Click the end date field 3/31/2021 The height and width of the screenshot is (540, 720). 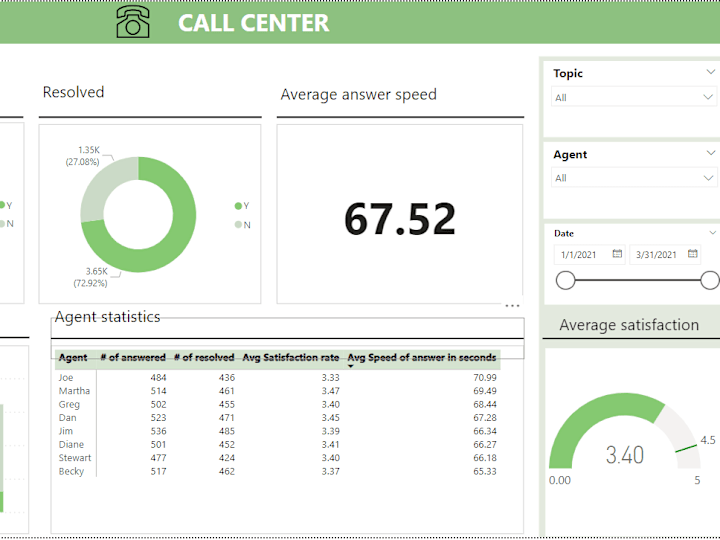point(664,254)
